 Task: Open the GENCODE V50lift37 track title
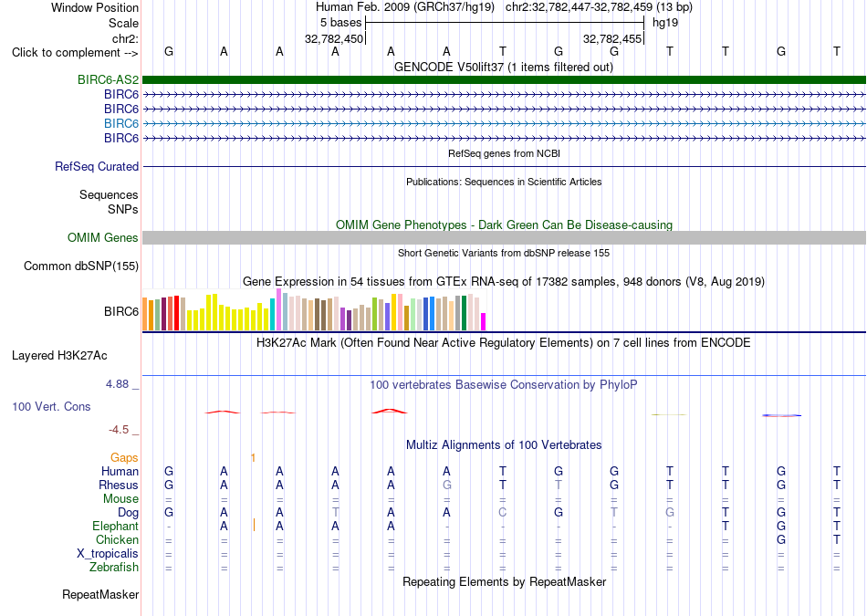tap(504, 67)
